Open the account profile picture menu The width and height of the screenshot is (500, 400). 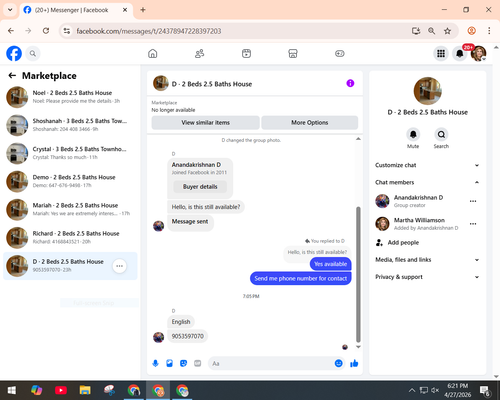(x=478, y=53)
